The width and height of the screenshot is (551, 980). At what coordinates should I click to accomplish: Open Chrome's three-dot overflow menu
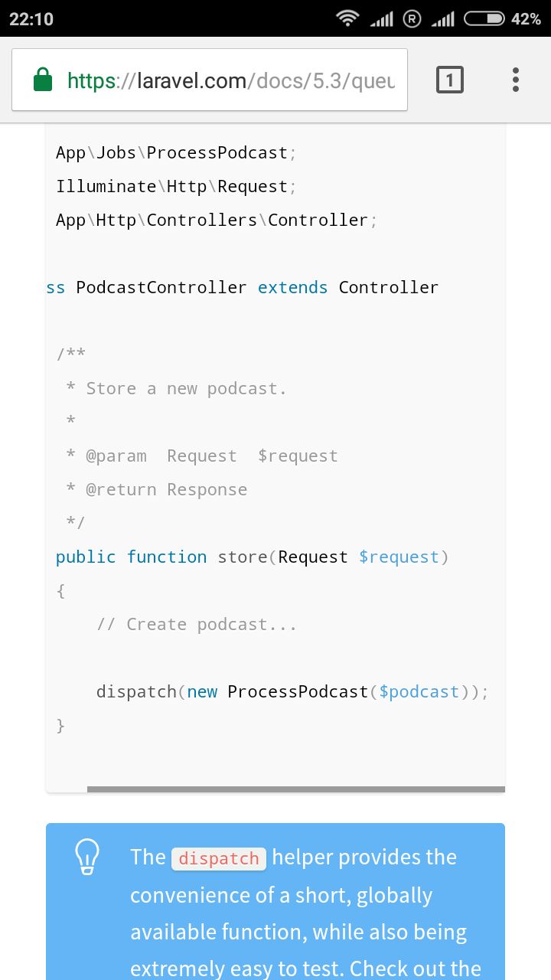(516, 80)
